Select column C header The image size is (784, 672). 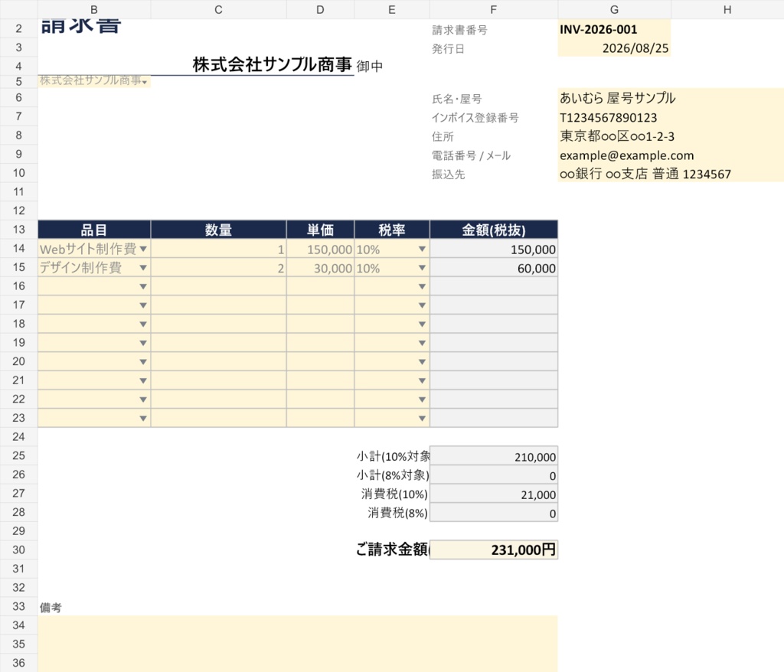pyautogui.click(x=218, y=9)
